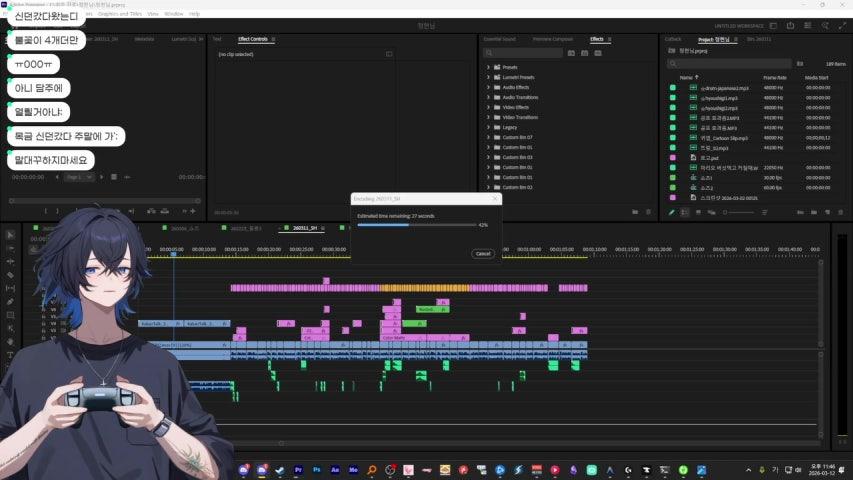Open the After Effects taskbar icon
This screenshot has width=853, height=480.
coord(335,470)
